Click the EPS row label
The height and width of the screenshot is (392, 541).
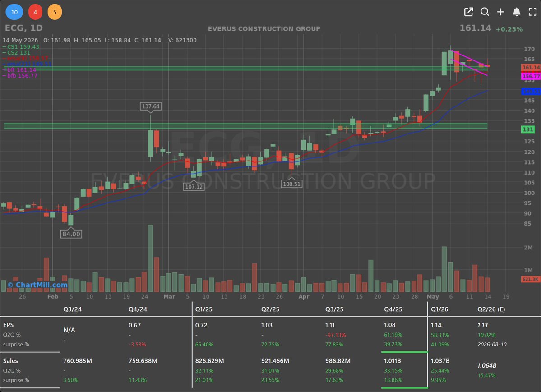click(8, 325)
